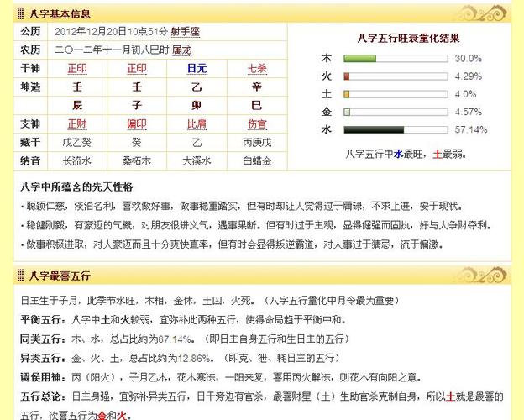The image size is (524, 420).
Task: Click the 木 30.0% progress bar
Action: coord(396,59)
